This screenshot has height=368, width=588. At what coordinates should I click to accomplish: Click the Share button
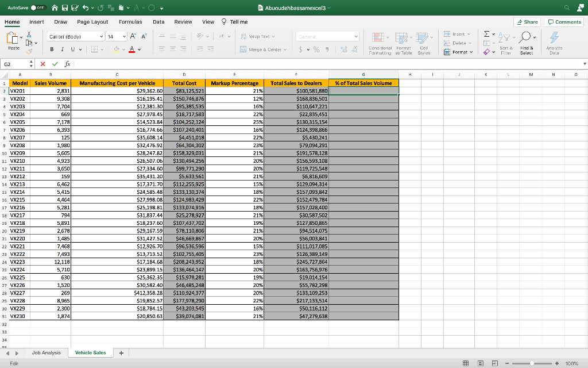coord(527,22)
